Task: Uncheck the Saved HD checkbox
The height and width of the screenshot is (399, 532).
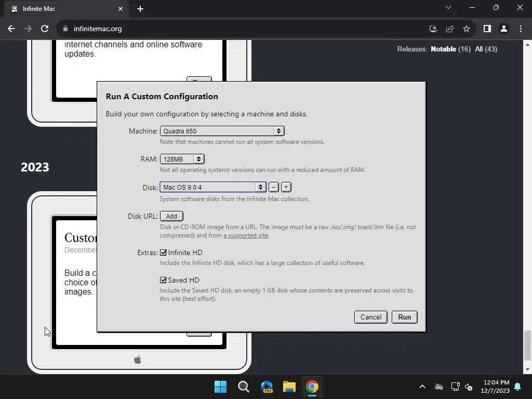Action: pyautogui.click(x=163, y=280)
